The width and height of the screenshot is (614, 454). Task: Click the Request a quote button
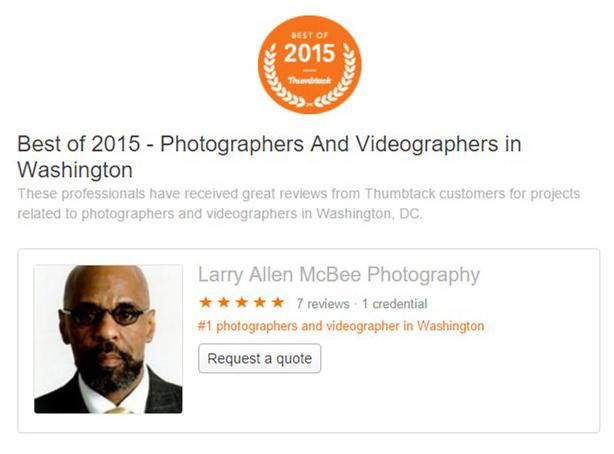tap(260, 358)
